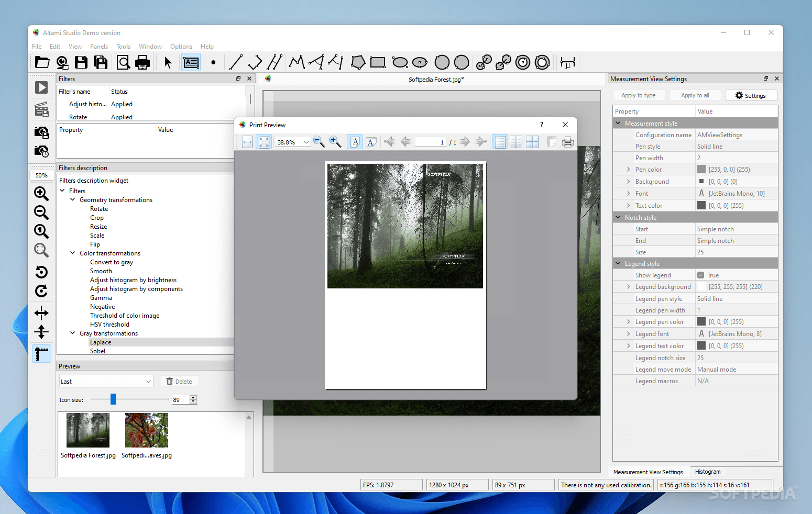Image resolution: width=812 pixels, height=514 pixels.
Task: Click the printer icon in main toolbar
Action: (x=142, y=63)
